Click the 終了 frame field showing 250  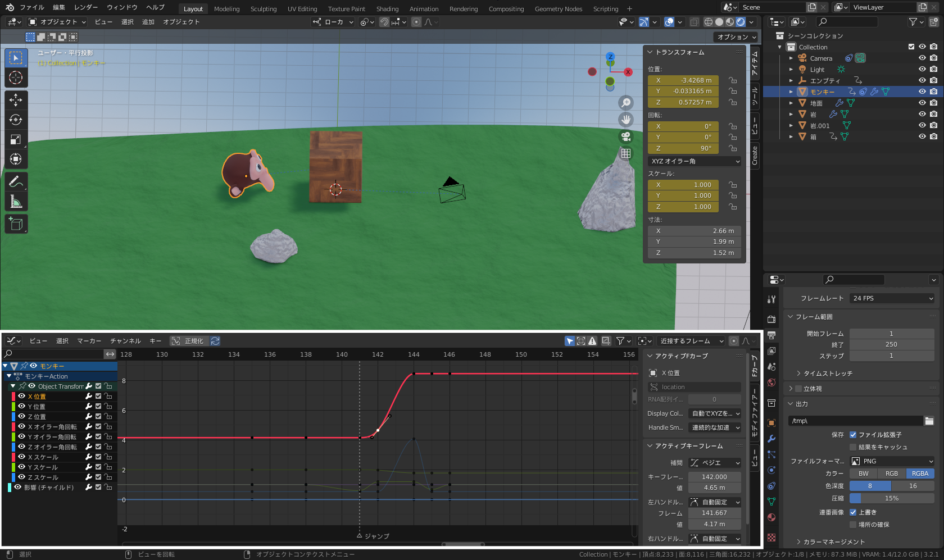pyautogui.click(x=891, y=344)
